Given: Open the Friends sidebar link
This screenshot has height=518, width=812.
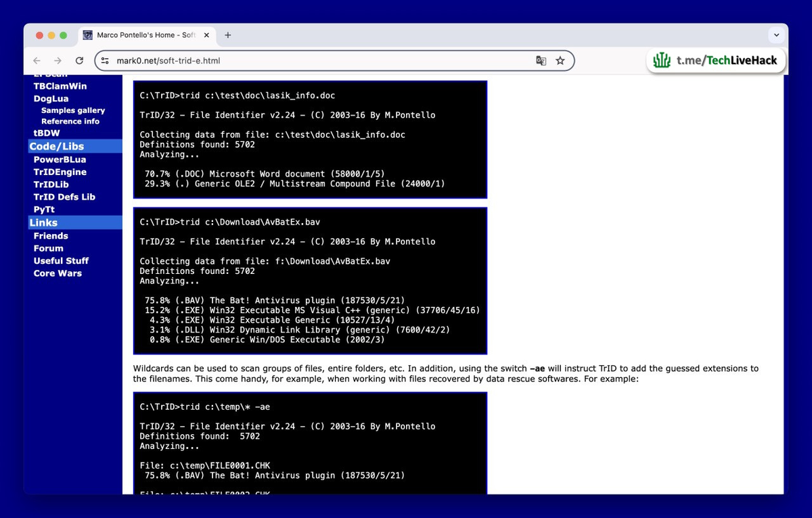Looking at the screenshot, I should (51, 236).
